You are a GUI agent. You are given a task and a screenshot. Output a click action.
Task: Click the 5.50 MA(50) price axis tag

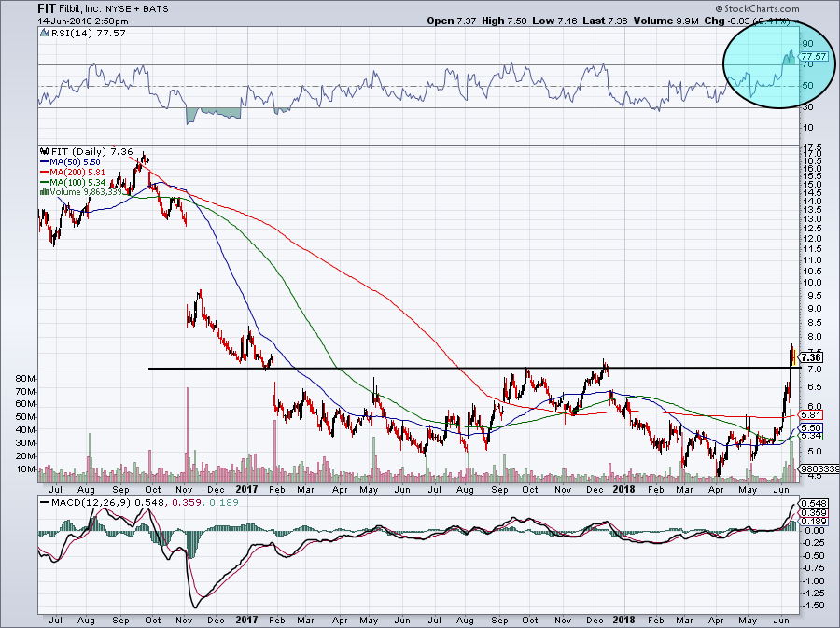click(x=810, y=426)
